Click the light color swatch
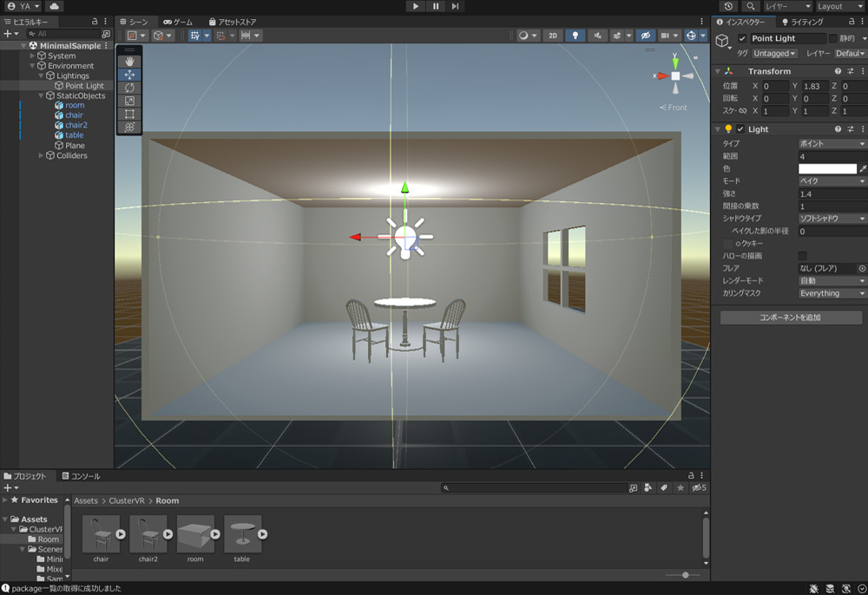 pos(827,169)
